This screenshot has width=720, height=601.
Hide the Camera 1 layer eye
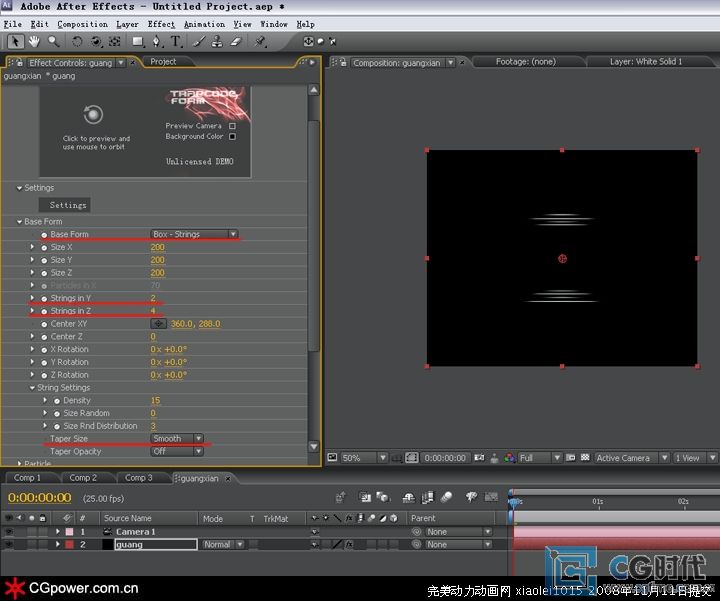(x=8, y=532)
